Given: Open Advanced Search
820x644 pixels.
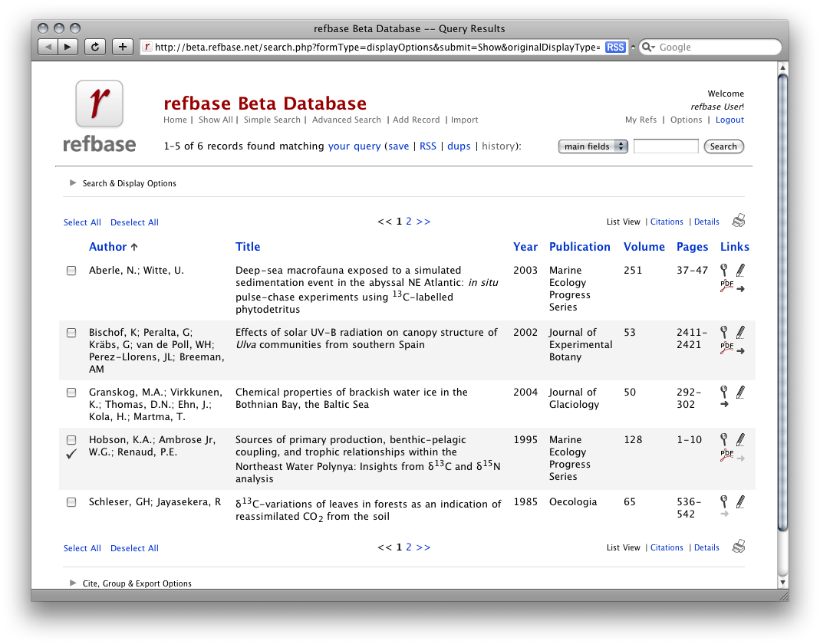Looking at the screenshot, I should pyautogui.click(x=346, y=120).
